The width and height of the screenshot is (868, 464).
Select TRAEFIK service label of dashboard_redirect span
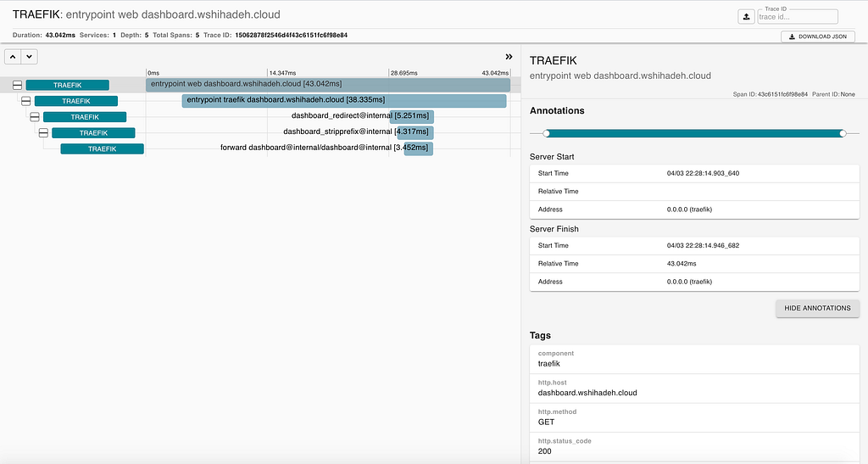pos(85,117)
